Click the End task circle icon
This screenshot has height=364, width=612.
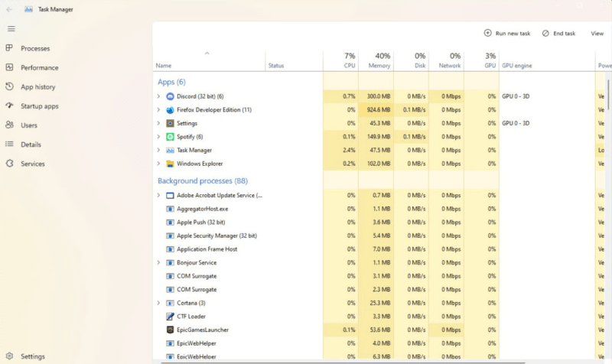click(545, 33)
